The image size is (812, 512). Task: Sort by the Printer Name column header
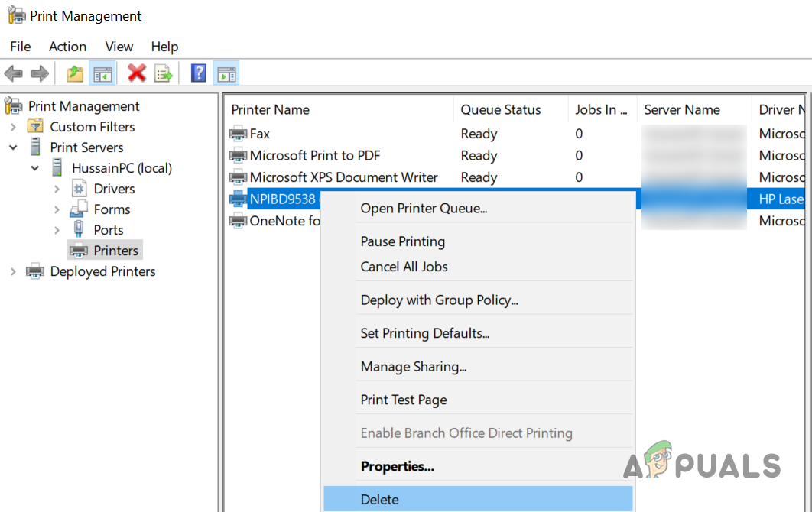[339, 110]
